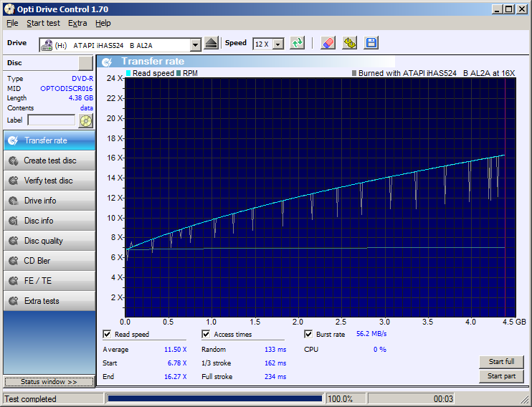Click the disc Type value DVD-R
This screenshot has width=532, height=407.
[x=82, y=79]
